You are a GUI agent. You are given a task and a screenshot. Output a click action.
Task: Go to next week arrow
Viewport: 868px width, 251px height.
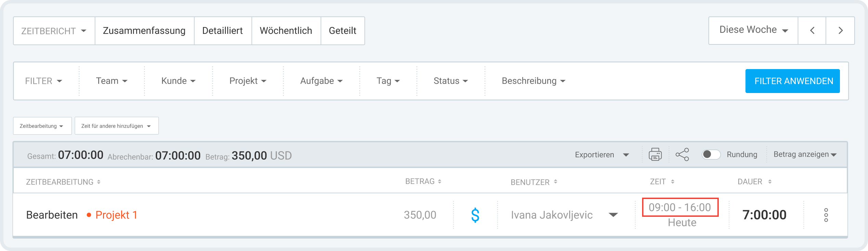840,31
